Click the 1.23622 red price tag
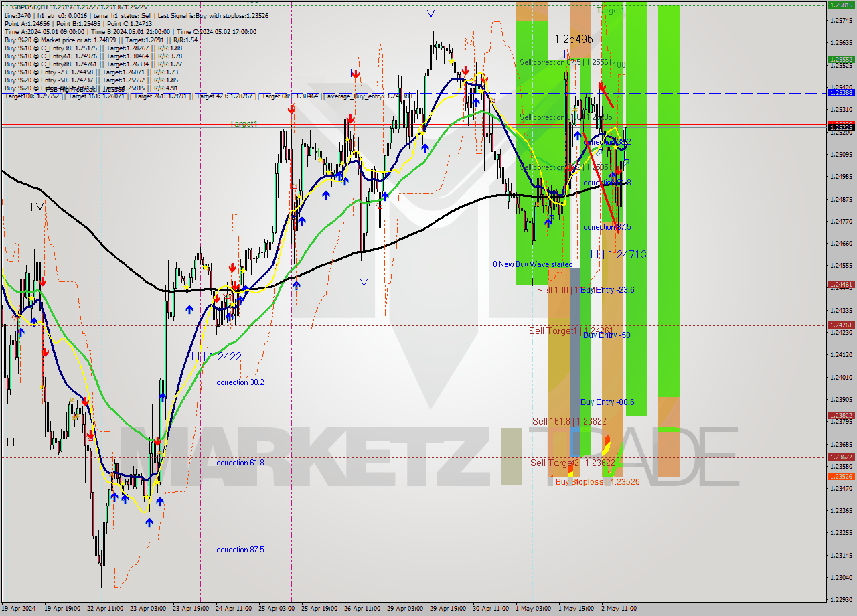 click(x=841, y=457)
